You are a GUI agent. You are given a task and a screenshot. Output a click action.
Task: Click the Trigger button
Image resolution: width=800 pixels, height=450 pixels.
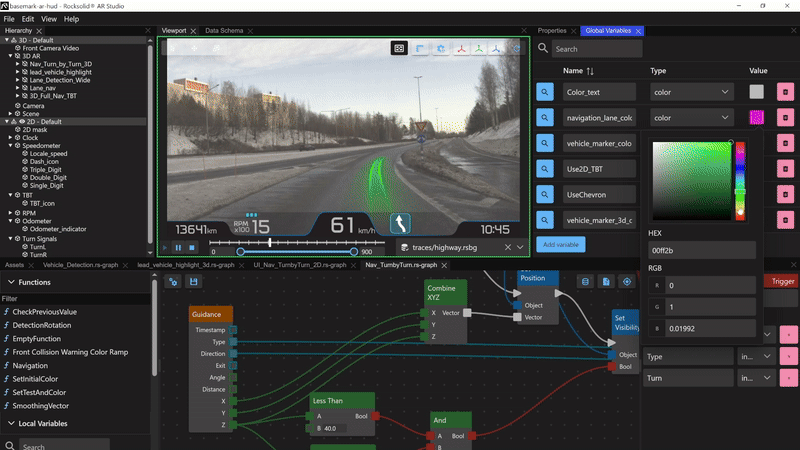click(x=781, y=281)
